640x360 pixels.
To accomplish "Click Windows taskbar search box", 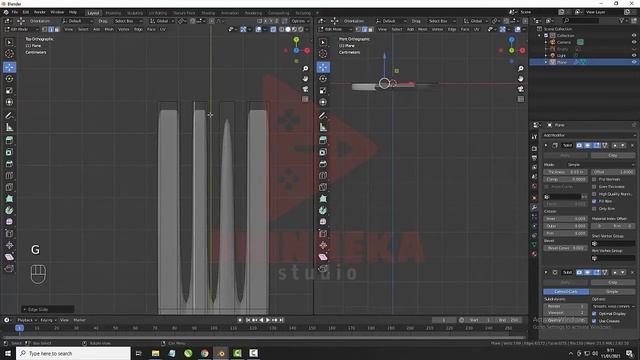I will [73, 353].
